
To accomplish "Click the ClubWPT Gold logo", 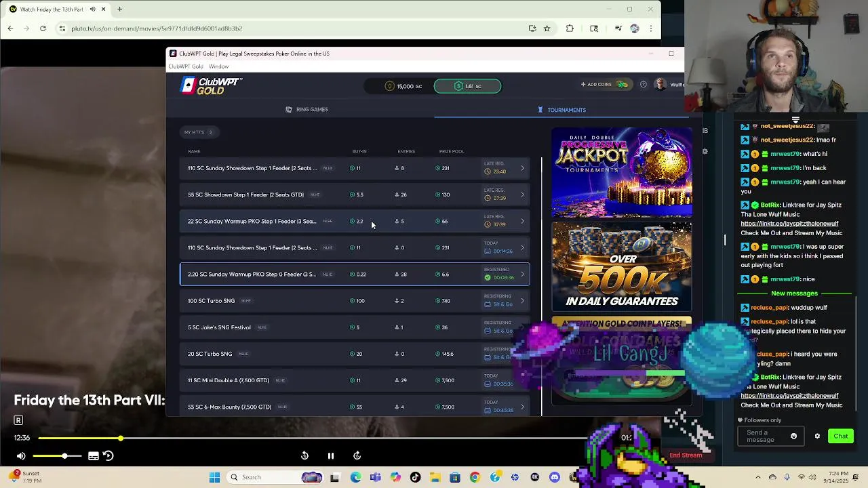I will point(211,86).
